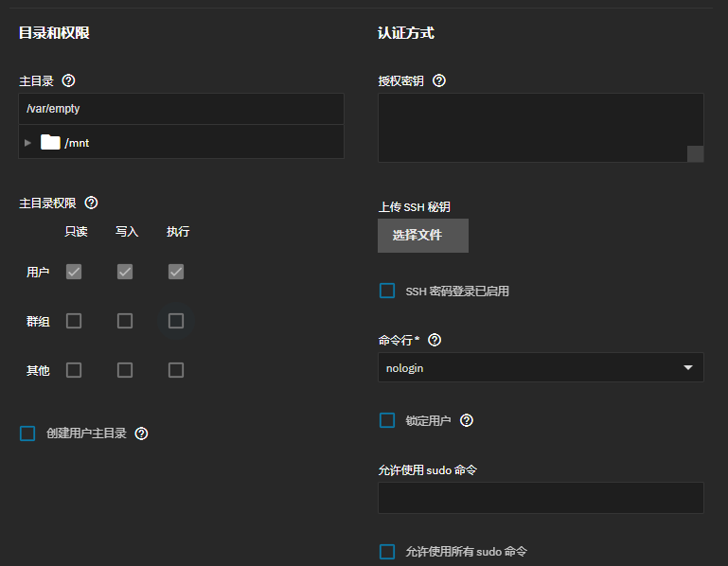Screen dimensions: 728x566
Task: Click help icon beside 命令行
Action: pos(435,340)
